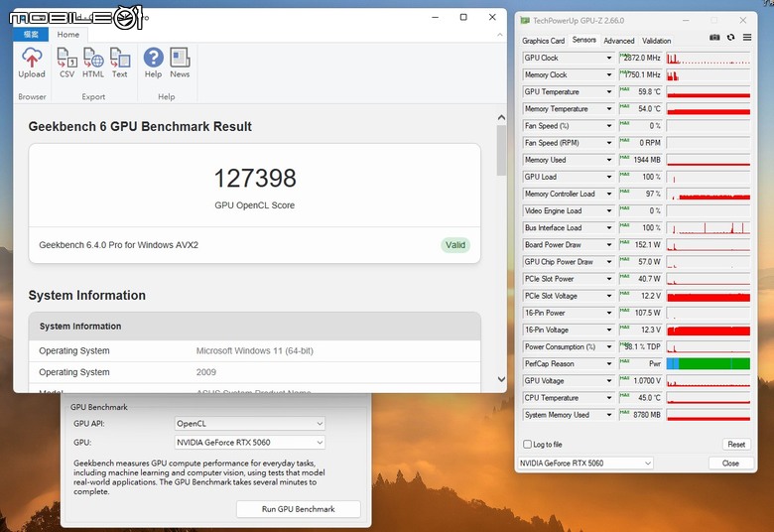
Task: Open GPU-Z graphics card selector dropdown
Action: click(x=585, y=464)
